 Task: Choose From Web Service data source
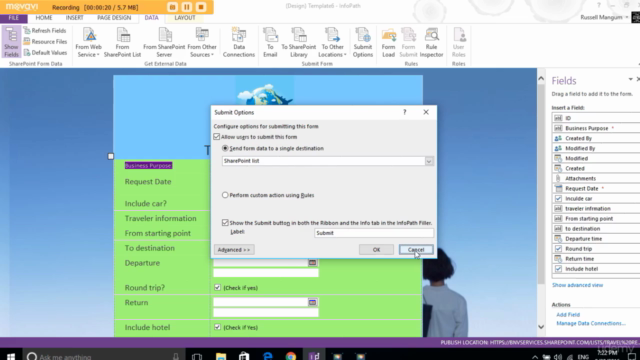coord(89,42)
